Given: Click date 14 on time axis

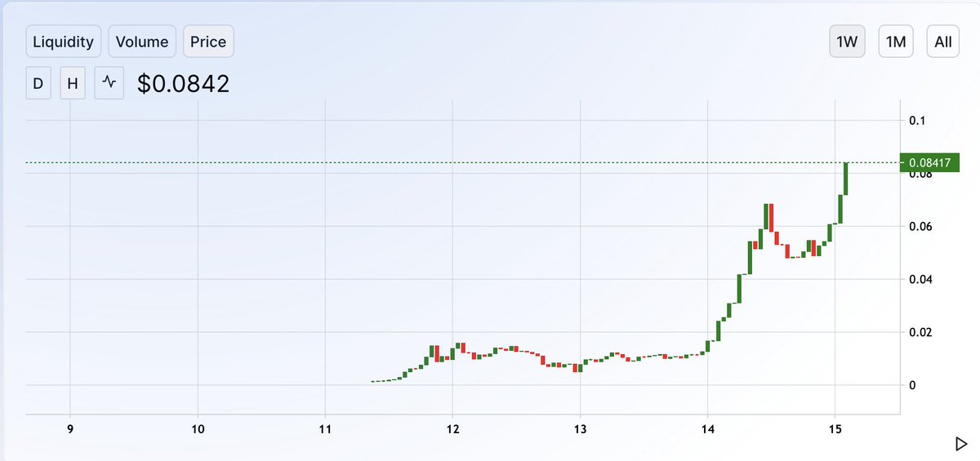Looking at the screenshot, I should coord(707,428).
